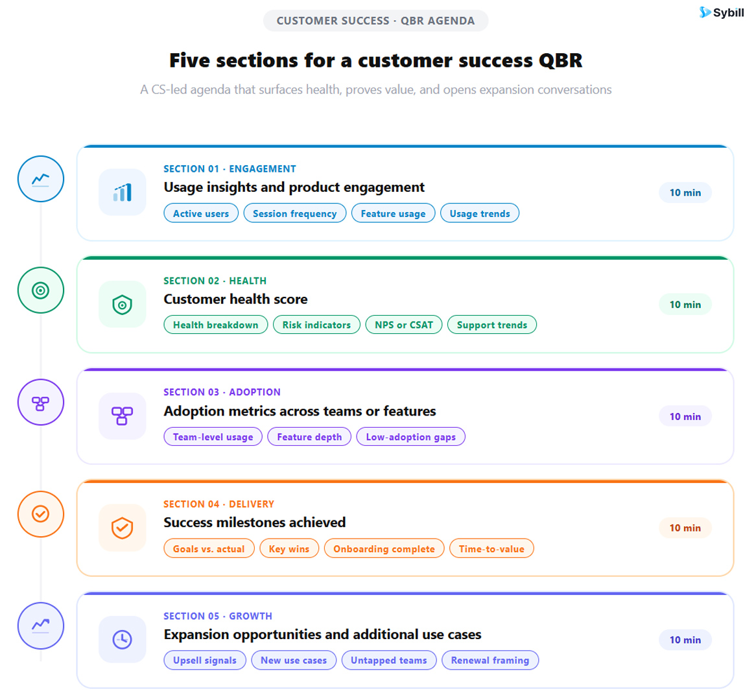Viewport: 756px width, 700px height.
Task: Select the Usage trends tag
Action: pyautogui.click(x=480, y=214)
